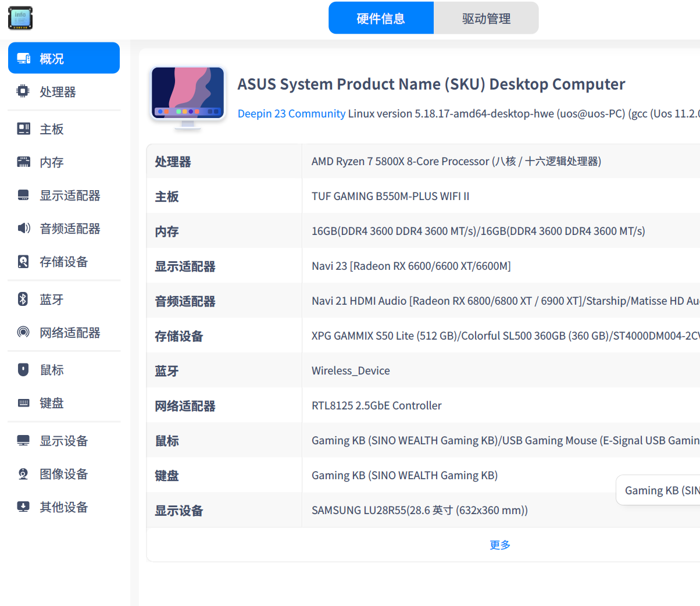Select the 存储设备 storage icon

coord(22,262)
